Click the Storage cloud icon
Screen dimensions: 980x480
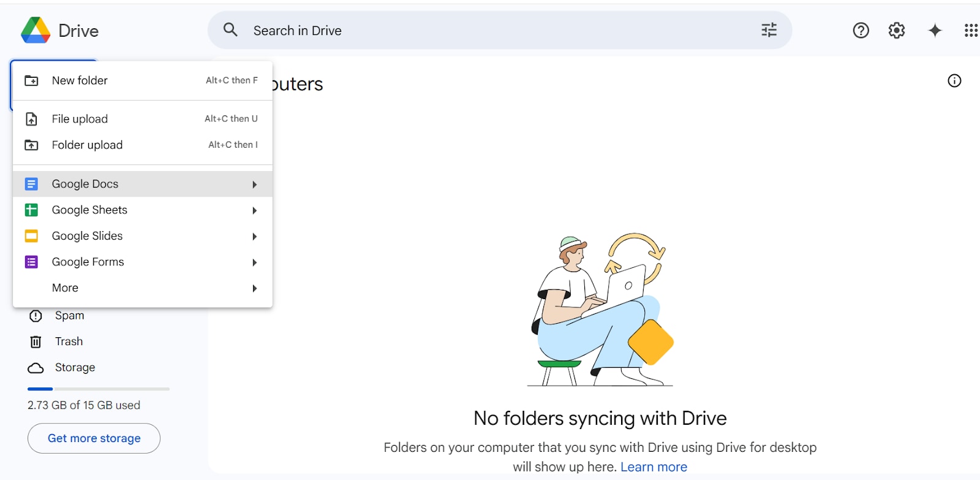(x=36, y=368)
